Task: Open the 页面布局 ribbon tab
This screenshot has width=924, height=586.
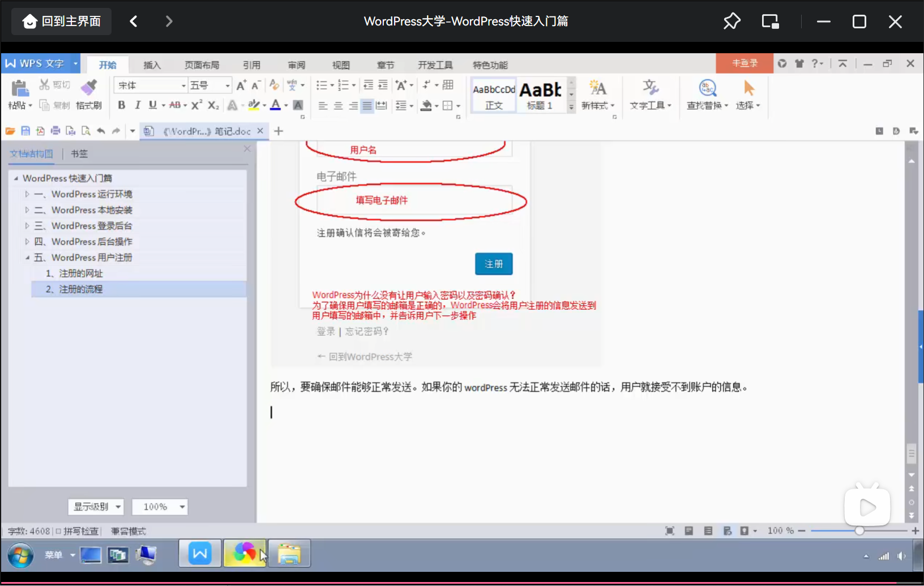Action: [202, 65]
